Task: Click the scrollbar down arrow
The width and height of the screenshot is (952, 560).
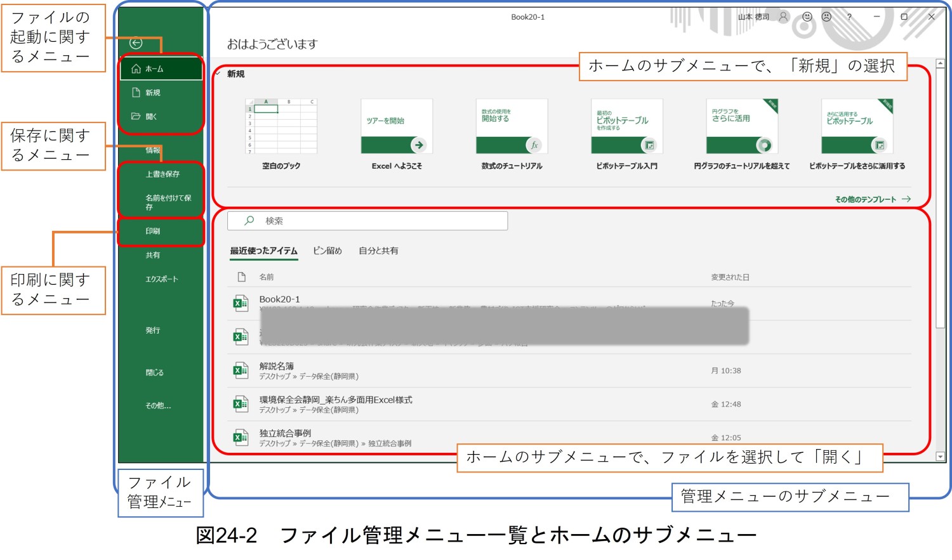Action: click(941, 457)
